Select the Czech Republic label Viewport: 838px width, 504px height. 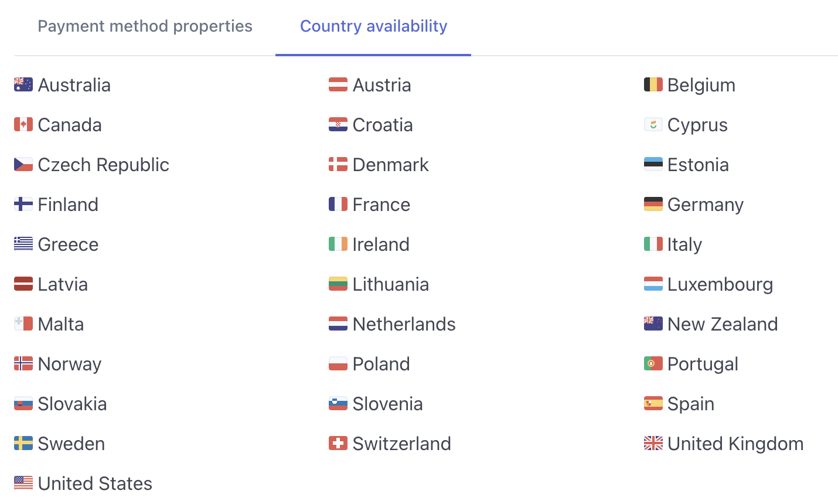104,165
